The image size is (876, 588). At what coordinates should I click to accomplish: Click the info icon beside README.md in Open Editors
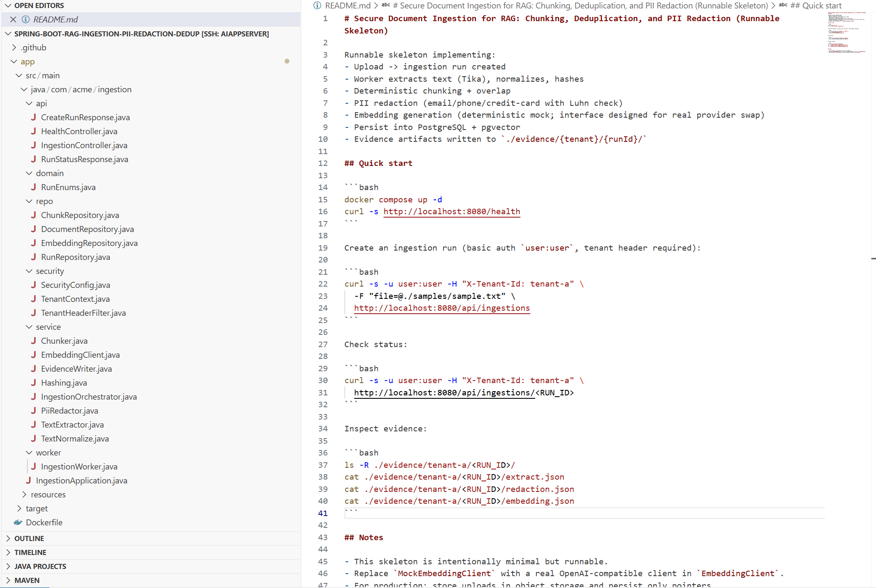coord(25,19)
